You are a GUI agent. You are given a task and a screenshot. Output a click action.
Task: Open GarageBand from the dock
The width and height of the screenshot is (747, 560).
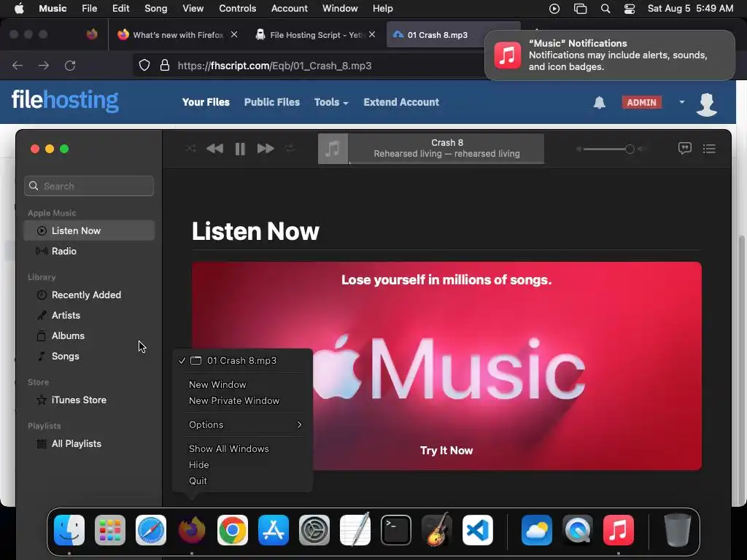click(437, 530)
